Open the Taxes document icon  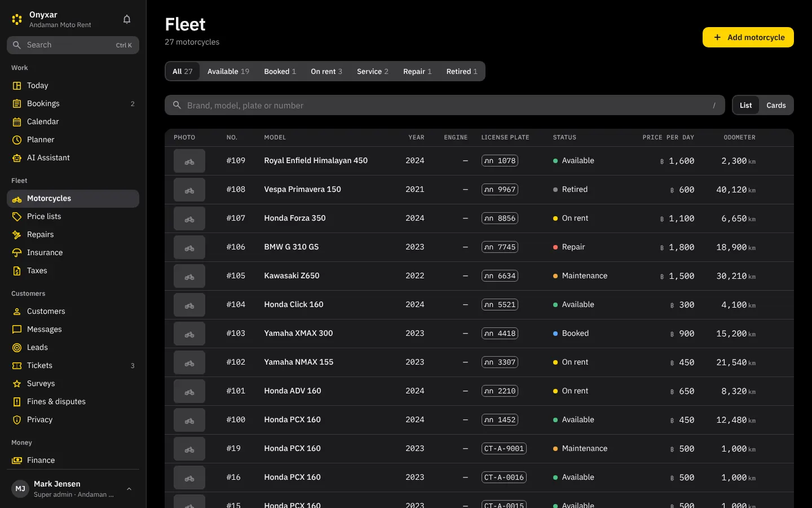point(17,271)
